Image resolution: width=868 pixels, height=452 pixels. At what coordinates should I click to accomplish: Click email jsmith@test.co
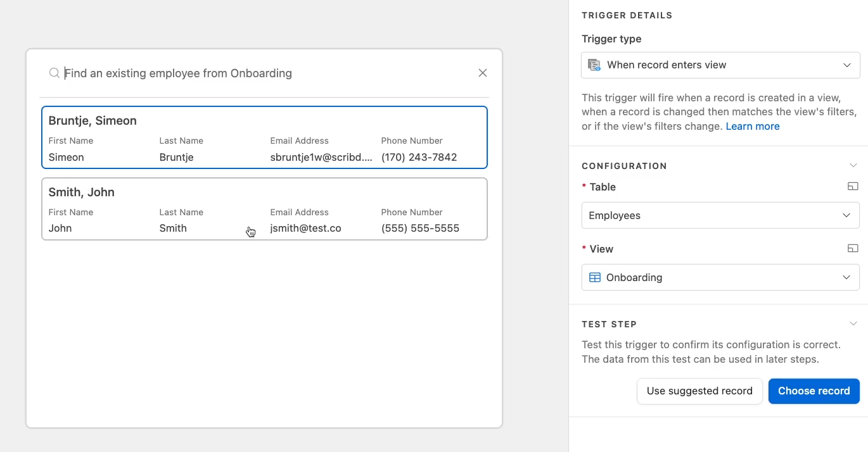(x=305, y=229)
